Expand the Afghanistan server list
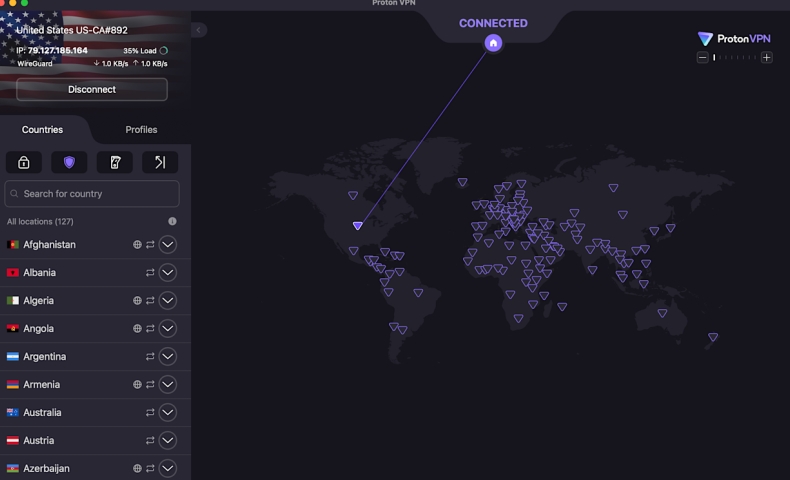The height and width of the screenshot is (480, 790). coord(168,244)
